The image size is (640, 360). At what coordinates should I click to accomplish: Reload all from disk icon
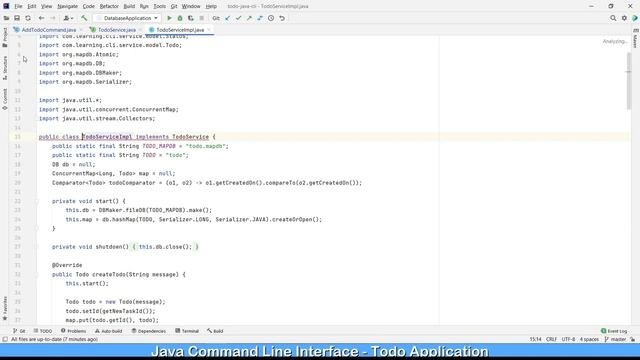coord(28,18)
